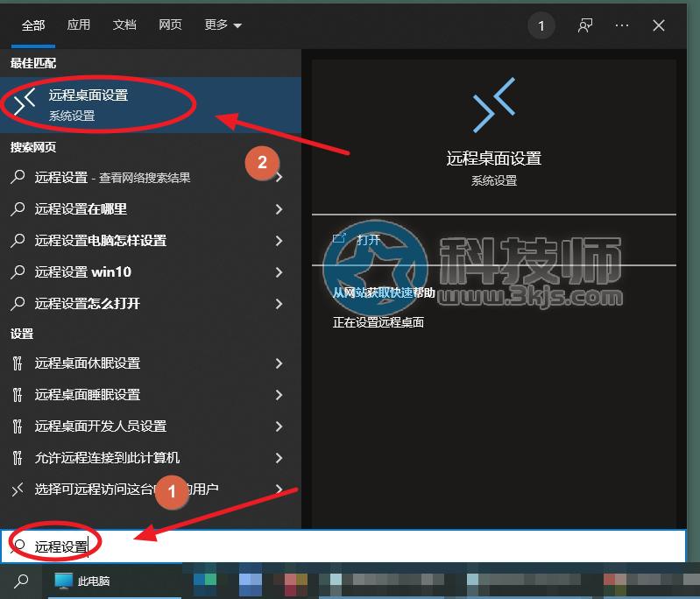Expand arrow for 远程设置怎么打开
This screenshot has width=700, height=599.
pyautogui.click(x=279, y=304)
